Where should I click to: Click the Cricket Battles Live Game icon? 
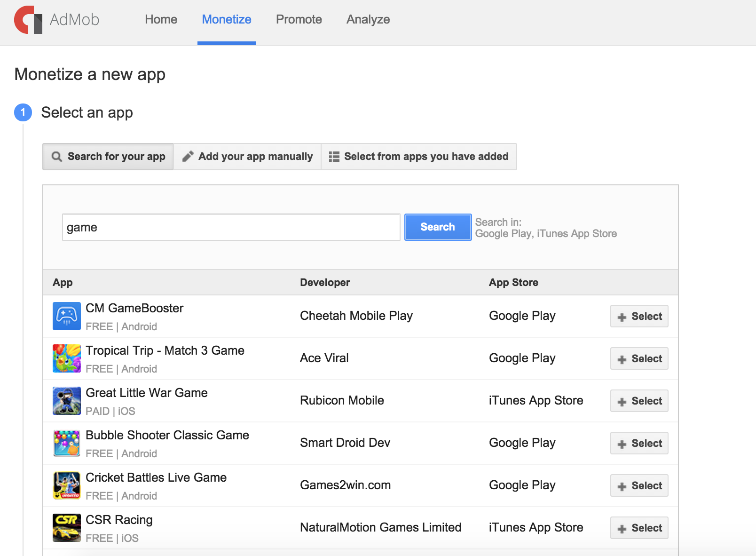coord(66,485)
